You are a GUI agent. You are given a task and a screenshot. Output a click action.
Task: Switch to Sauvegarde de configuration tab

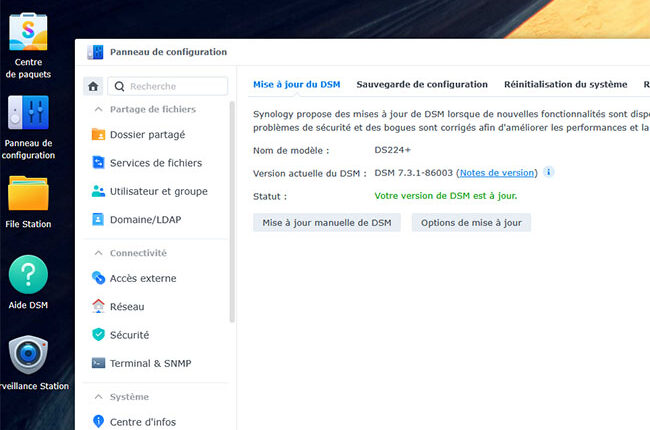[x=422, y=84]
